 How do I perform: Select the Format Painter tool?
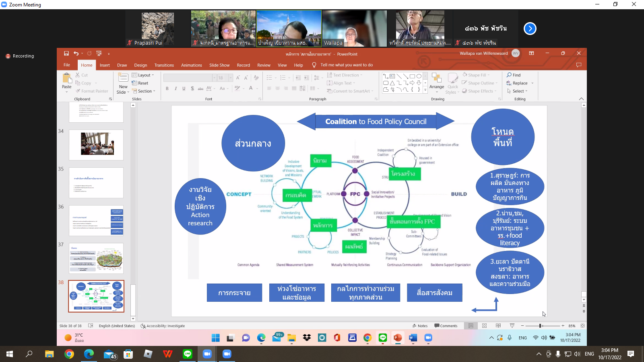(x=92, y=91)
